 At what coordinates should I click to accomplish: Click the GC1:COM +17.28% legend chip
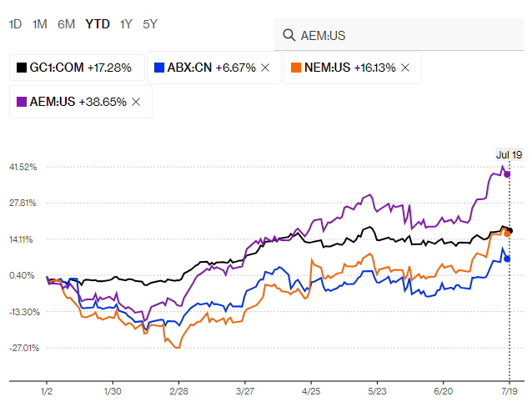(x=75, y=68)
